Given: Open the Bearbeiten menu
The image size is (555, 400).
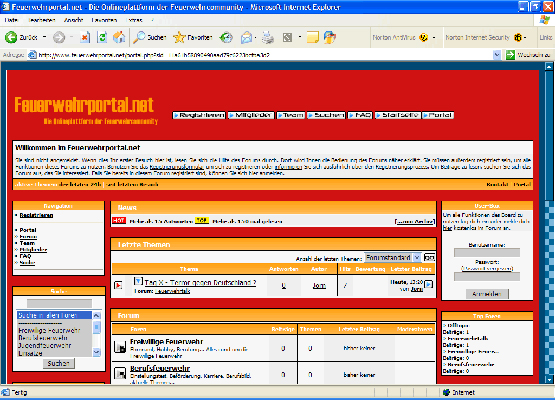Looking at the screenshot, I should pos(41,20).
